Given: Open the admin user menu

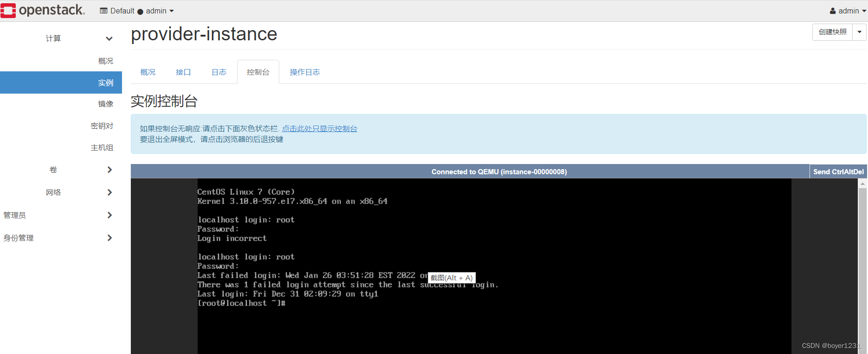Looking at the screenshot, I should click(848, 11).
